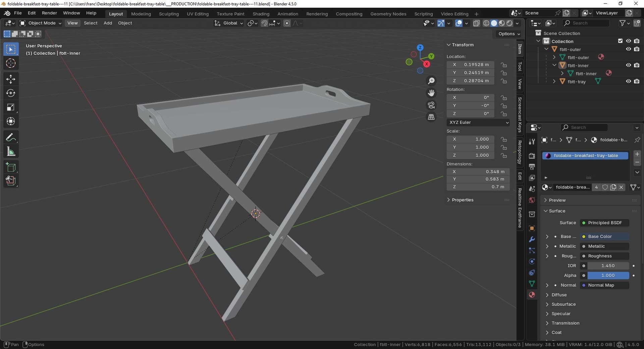Adjust the Alpha value slider
The height and width of the screenshot is (349, 644).
[608, 276]
